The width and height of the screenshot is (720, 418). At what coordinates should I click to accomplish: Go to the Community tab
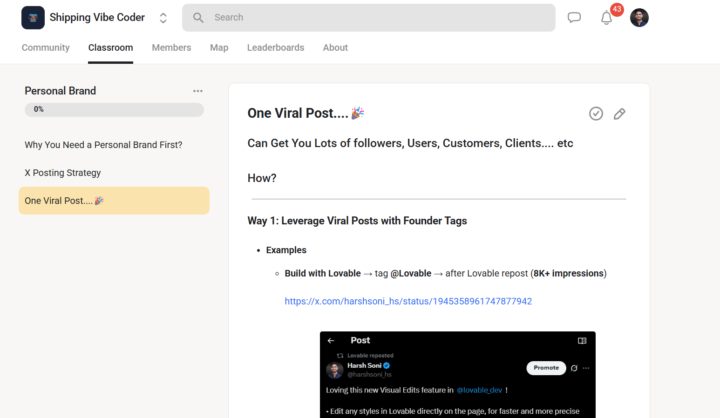[46, 48]
